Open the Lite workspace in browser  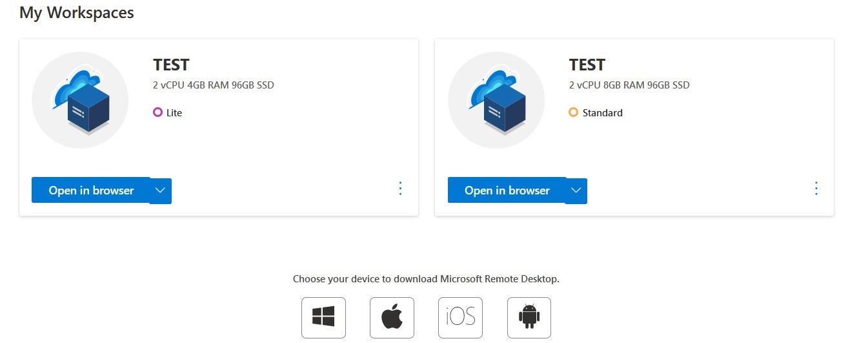[91, 191]
